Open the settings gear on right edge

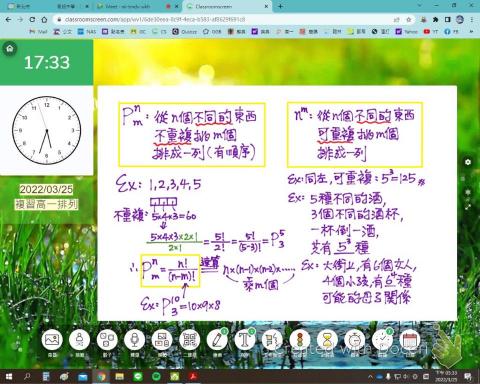tap(468, 162)
